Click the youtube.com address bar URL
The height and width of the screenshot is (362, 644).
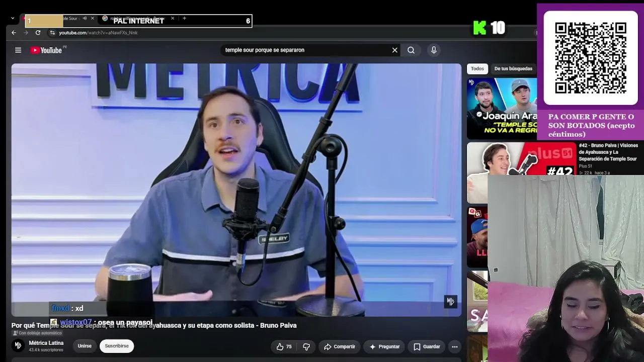pyautogui.click(x=98, y=33)
